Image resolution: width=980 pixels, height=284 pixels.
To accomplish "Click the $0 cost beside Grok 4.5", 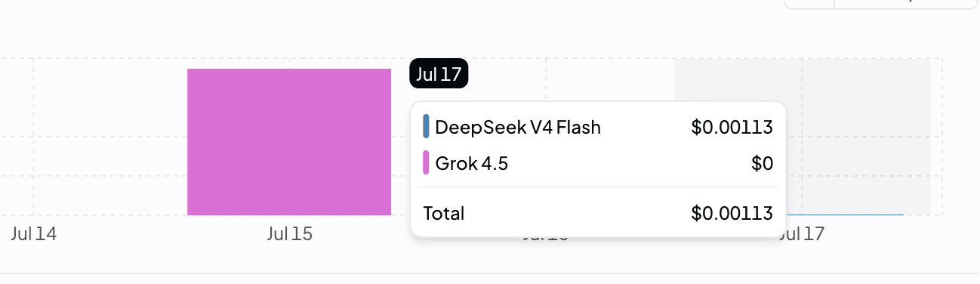I will coord(762,162).
